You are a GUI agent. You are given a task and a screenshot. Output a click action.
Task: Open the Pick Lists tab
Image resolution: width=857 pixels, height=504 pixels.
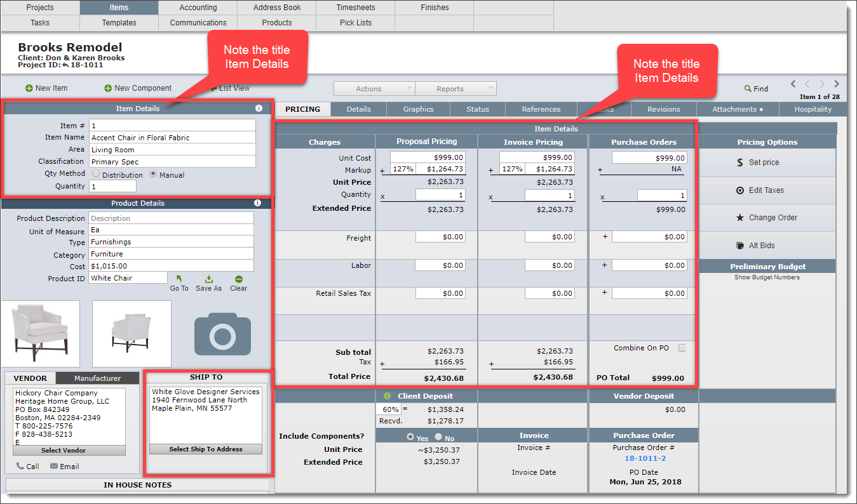[x=356, y=23]
